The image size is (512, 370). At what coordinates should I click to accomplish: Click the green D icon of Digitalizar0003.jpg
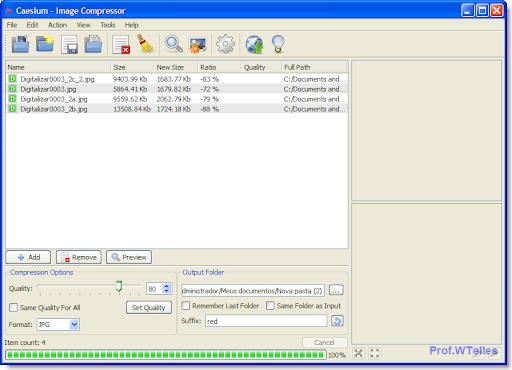point(12,89)
